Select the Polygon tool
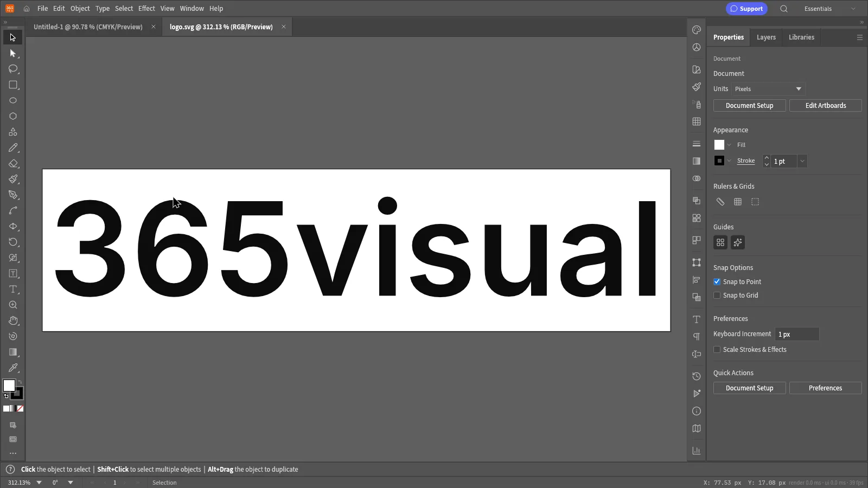The image size is (868, 488). [13, 116]
